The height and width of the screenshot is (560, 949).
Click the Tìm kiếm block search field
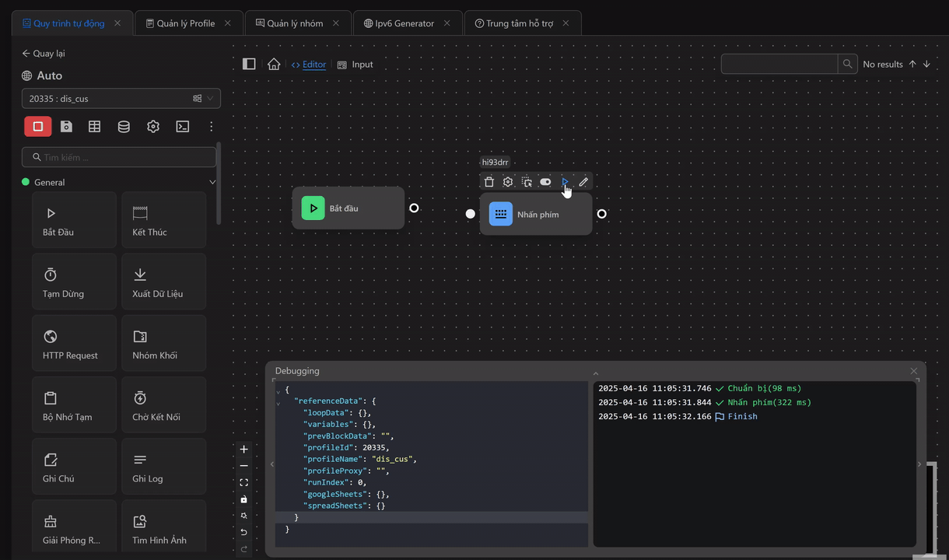[x=119, y=157]
